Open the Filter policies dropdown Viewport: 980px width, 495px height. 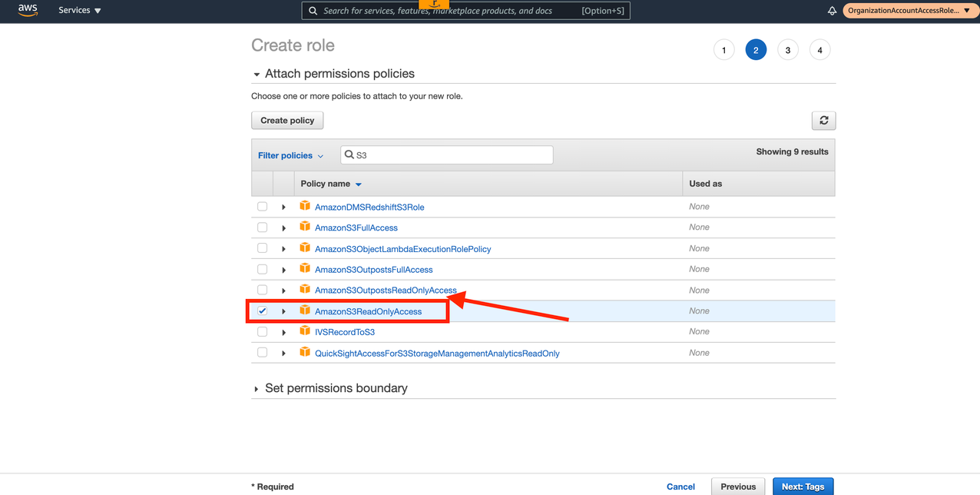click(x=290, y=155)
